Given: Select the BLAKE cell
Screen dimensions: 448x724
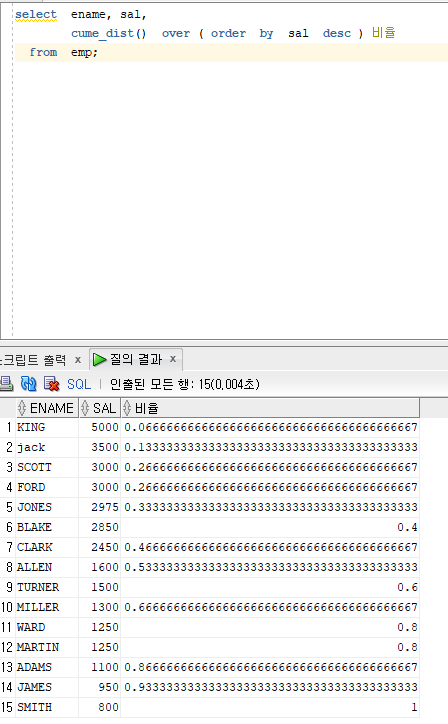Looking at the screenshot, I should tap(47, 527).
